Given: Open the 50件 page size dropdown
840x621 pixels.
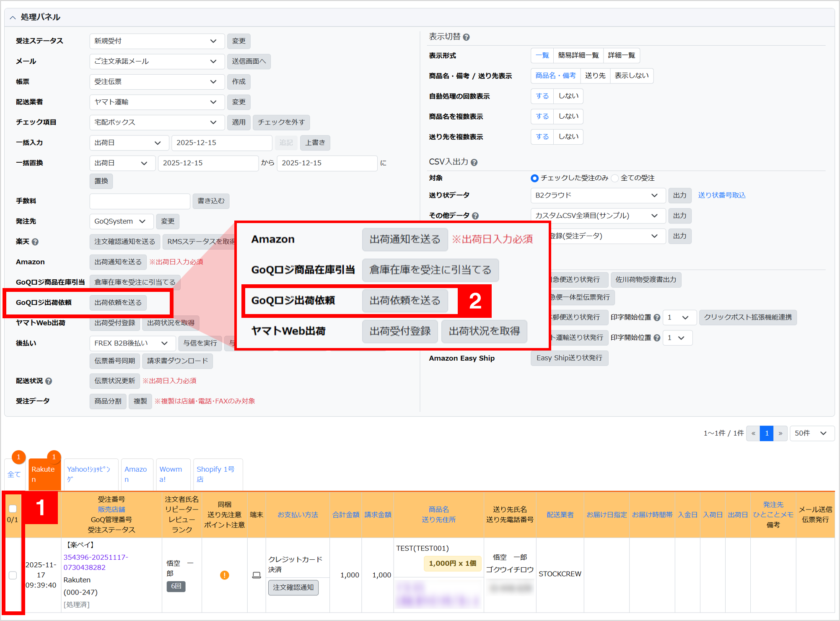Looking at the screenshot, I should click(811, 433).
